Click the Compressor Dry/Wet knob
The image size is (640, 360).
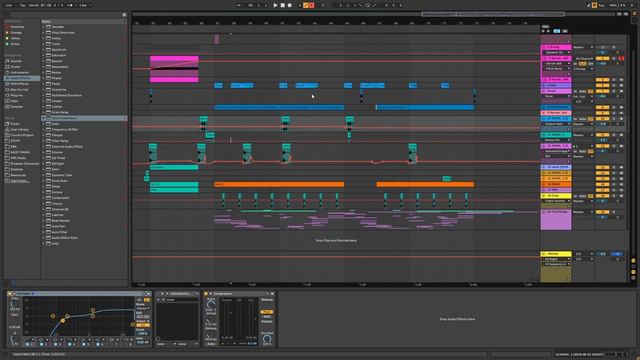tap(267, 338)
